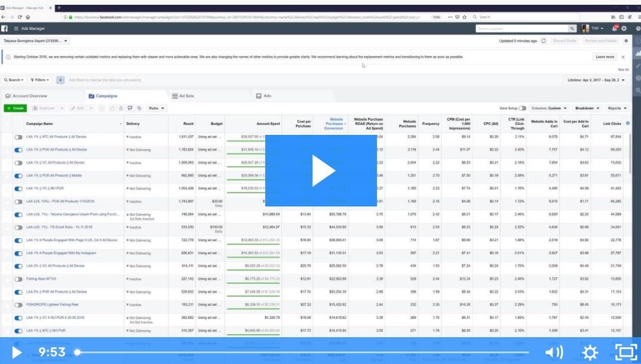Open the Columns: Custom dropdown
641x364 pixels.
tap(549, 108)
